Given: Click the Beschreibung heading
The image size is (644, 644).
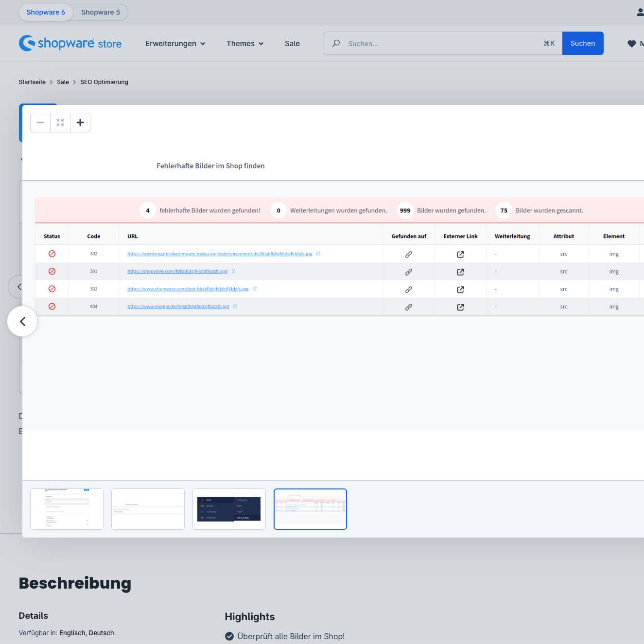Looking at the screenshot, I should click(75, 583).
